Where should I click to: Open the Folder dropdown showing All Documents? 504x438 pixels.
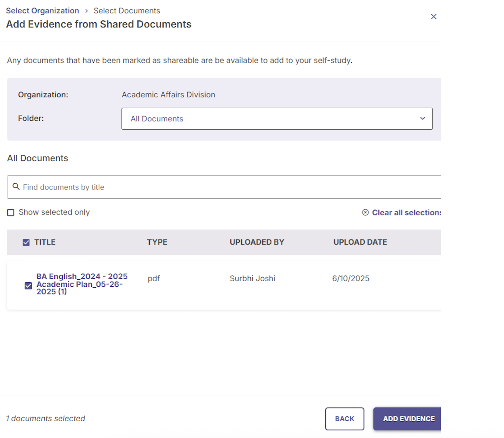(277, 119)
